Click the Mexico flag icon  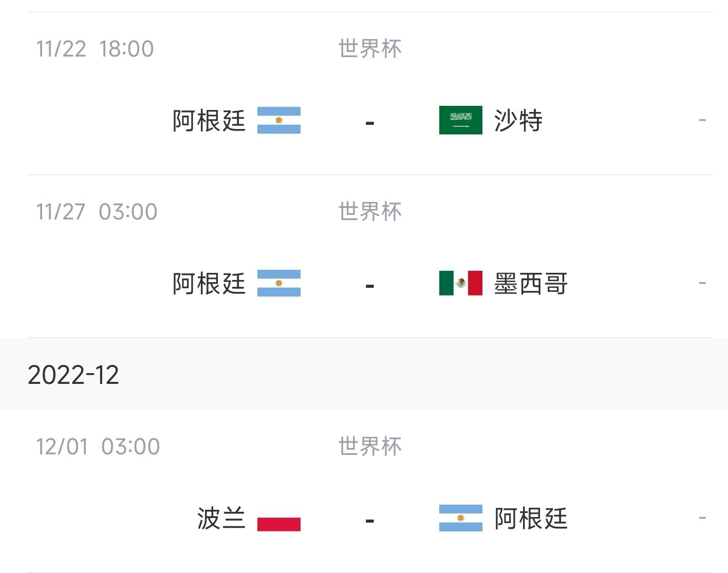tap(460, 283)
